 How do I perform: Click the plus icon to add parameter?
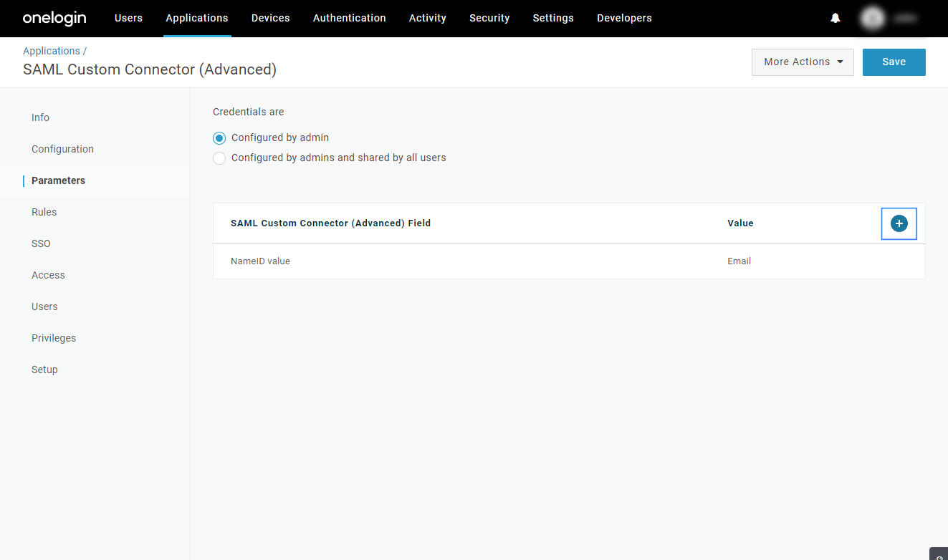tap(899, 223)
